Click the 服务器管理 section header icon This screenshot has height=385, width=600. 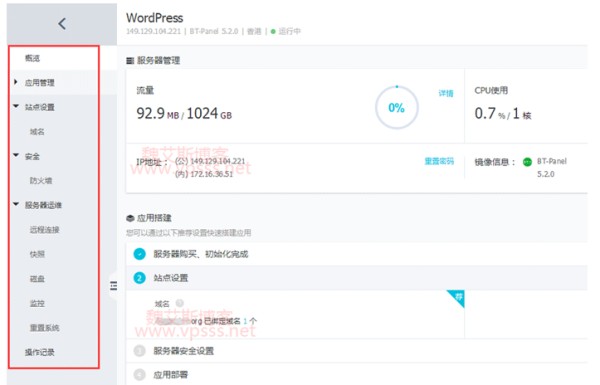coord(130,60)
